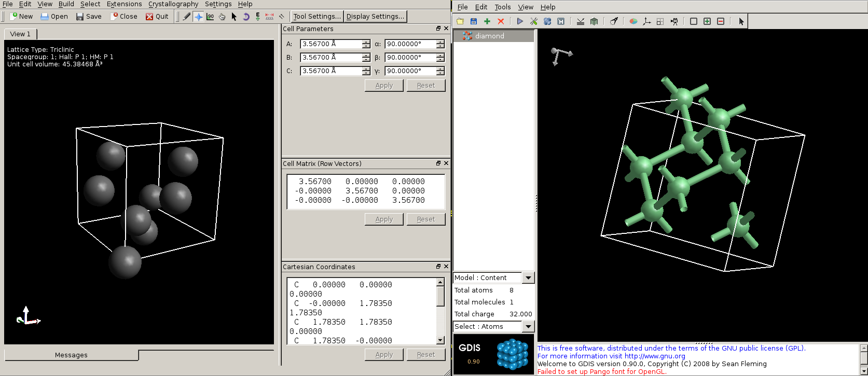Select the Measure tool with red ruler
Screen dimensions: 868x376
[x=270, y=17]
